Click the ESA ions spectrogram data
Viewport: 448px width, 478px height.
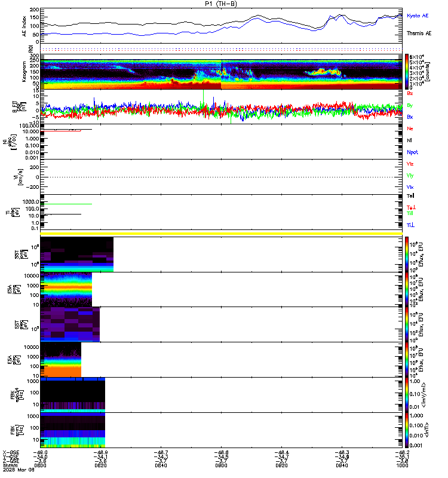click(66, 289)
